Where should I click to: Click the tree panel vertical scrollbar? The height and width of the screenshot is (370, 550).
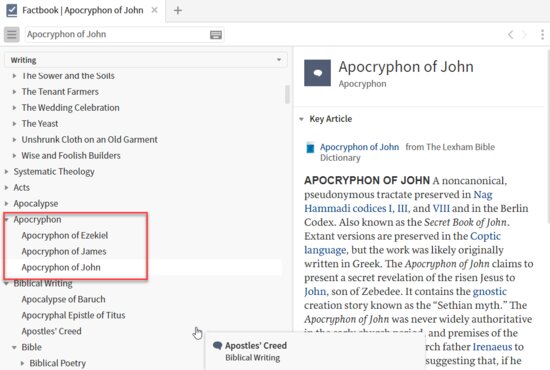pyautogui.click(x=288, y=95)
